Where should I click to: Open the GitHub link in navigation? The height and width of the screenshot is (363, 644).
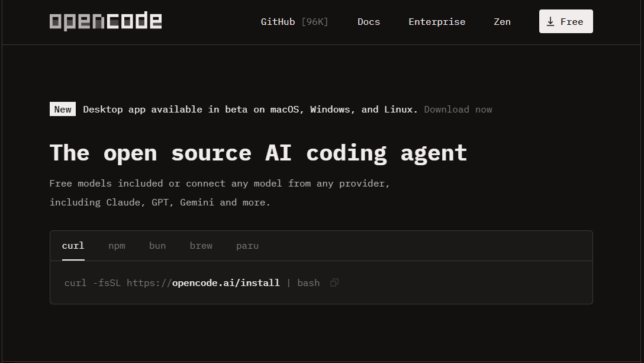point(295,22)
